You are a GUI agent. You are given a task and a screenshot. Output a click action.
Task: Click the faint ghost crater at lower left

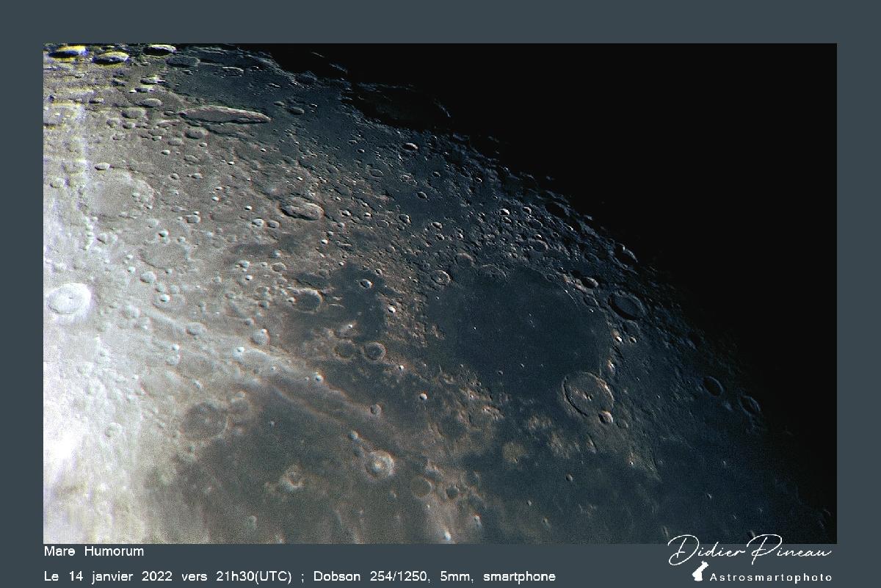tap(204, 421)
